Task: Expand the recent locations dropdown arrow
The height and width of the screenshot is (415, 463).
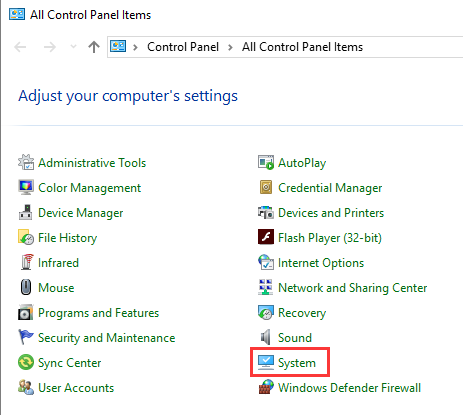Action: pos(73,47)
